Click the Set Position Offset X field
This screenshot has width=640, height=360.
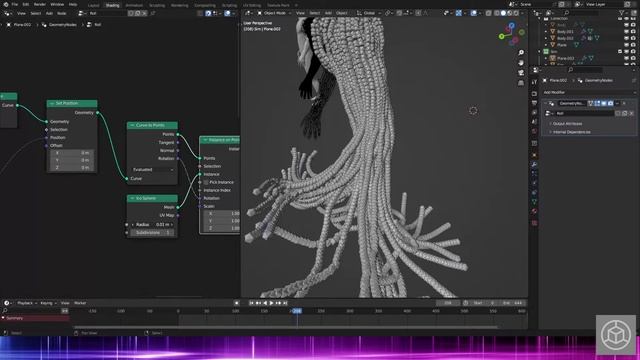tap(72, 153)
